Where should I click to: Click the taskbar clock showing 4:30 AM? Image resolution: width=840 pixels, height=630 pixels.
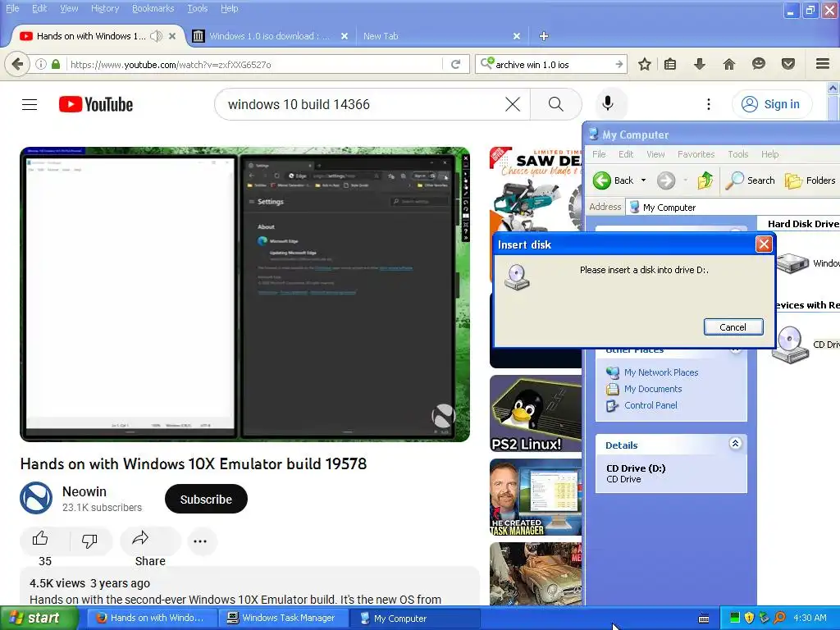pyautogui.click(x=810, y=619)
